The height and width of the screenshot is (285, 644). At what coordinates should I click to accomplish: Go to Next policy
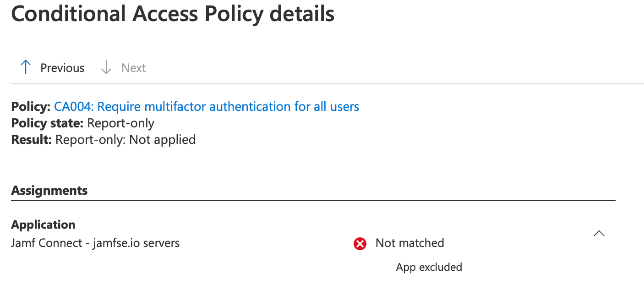tap(133, 68)
